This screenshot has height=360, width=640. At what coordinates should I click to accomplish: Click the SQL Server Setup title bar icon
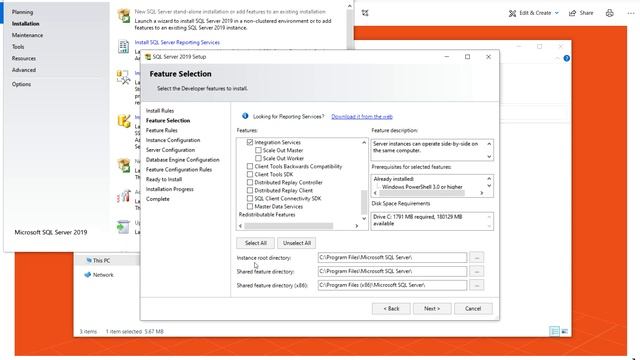pyautogui.click(x=148, y=57)
